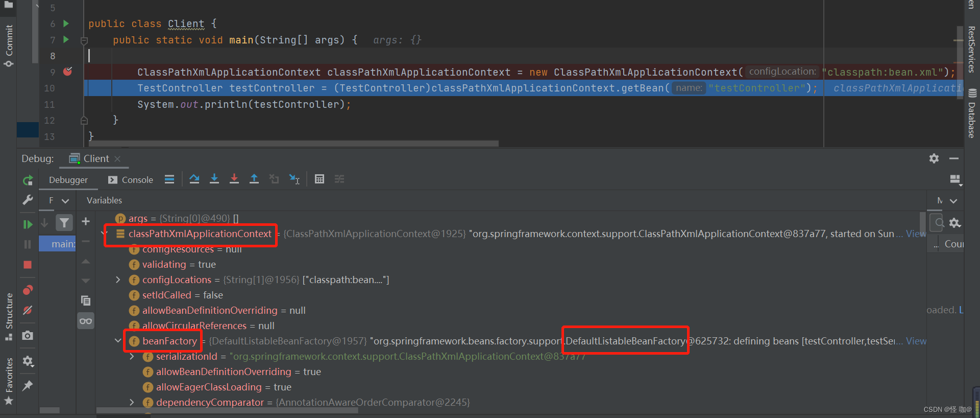980x418 pixels.
Task: Restore debugger layout icon
Action: tap(955, 179)
